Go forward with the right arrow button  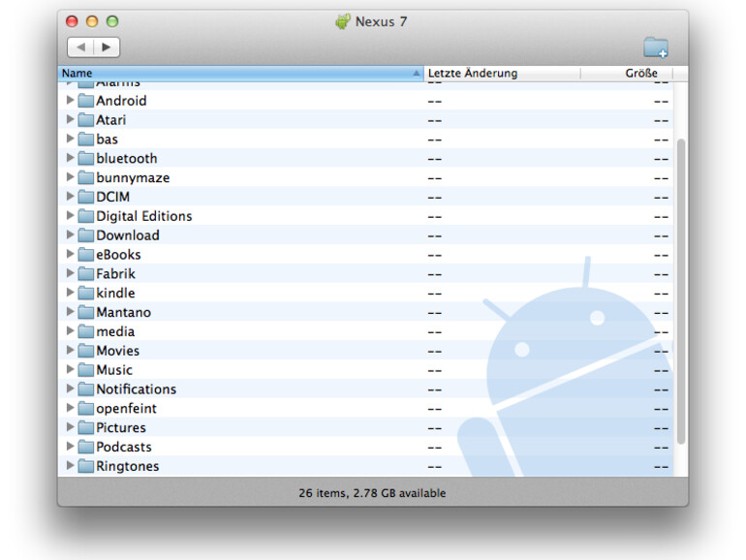(x=107, y=47)
